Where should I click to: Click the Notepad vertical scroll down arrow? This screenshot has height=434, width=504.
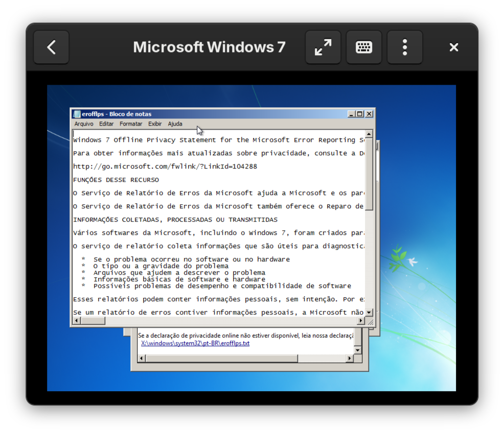(x=369, y=312)
